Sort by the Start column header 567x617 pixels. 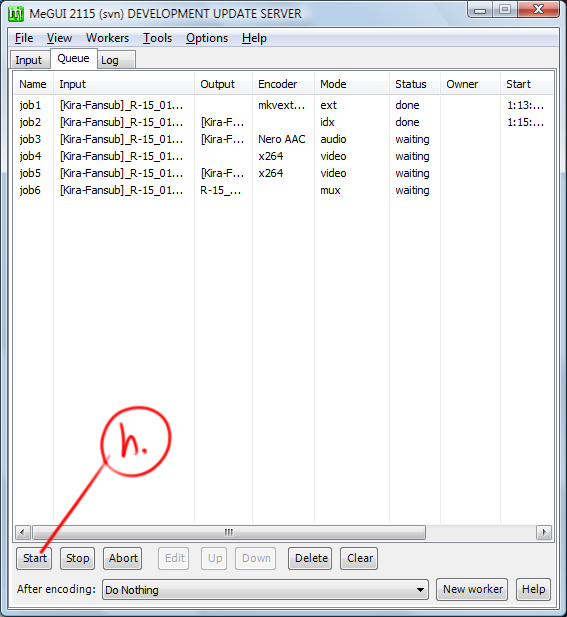click(x=526, y=84)
